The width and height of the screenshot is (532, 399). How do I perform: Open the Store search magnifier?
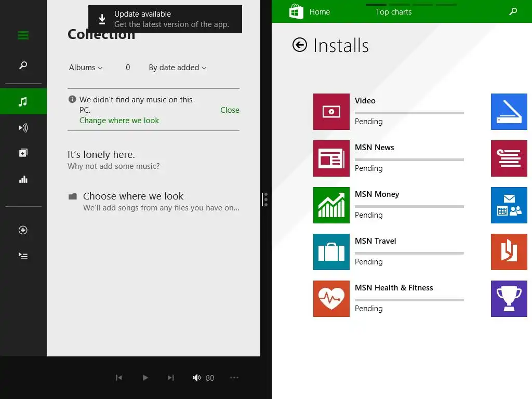click(513, 11)
